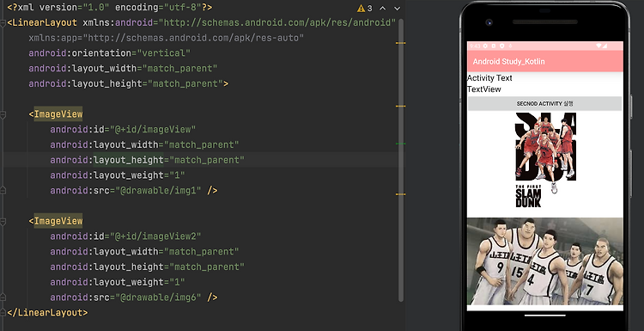
Task: Fold at the img6 closing line
Action: pos(3,297)
